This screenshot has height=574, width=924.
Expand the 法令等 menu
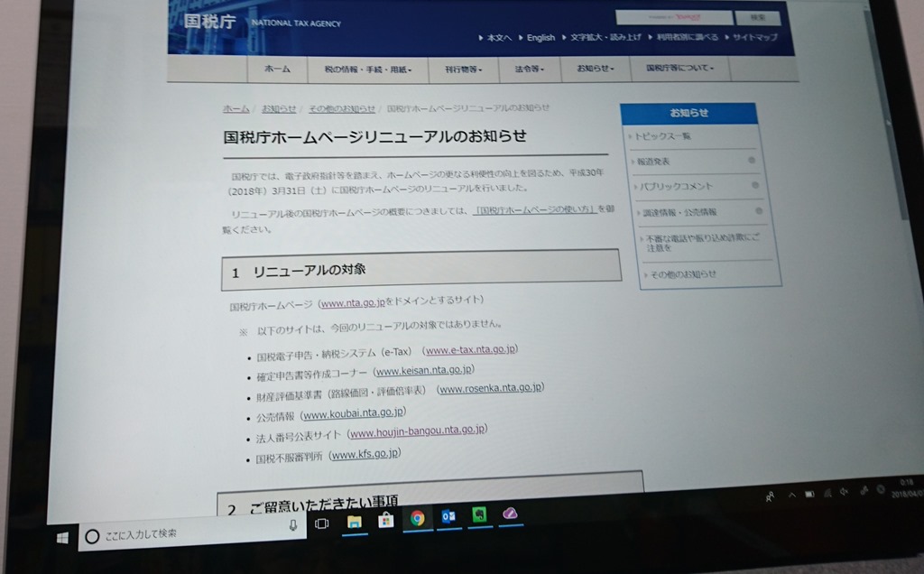[x=529, y=69]
